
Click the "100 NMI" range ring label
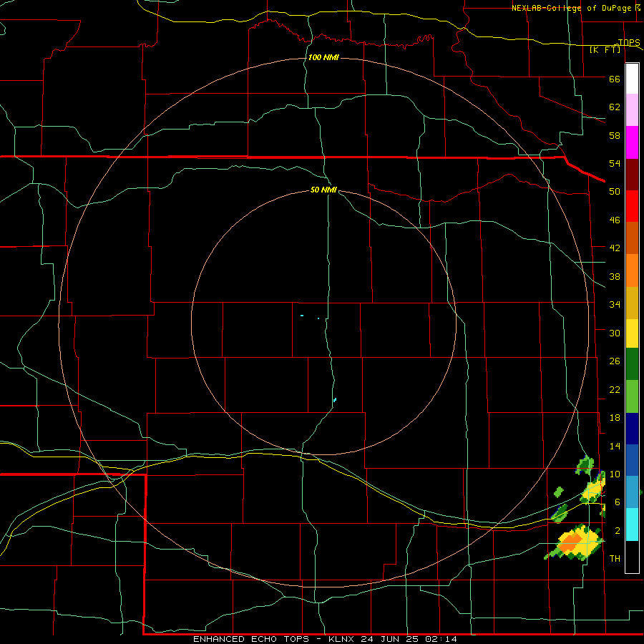[323, 57]
